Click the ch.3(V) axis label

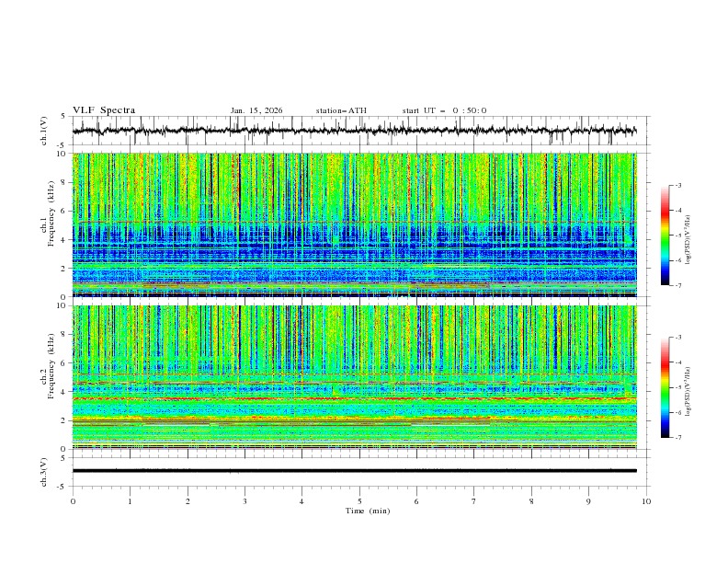coord(45,470)
